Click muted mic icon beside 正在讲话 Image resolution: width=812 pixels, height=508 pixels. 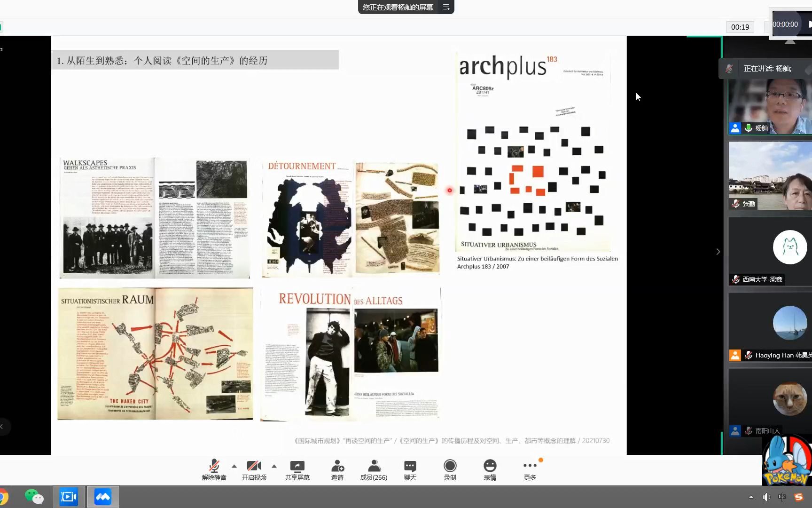[729, 69]
